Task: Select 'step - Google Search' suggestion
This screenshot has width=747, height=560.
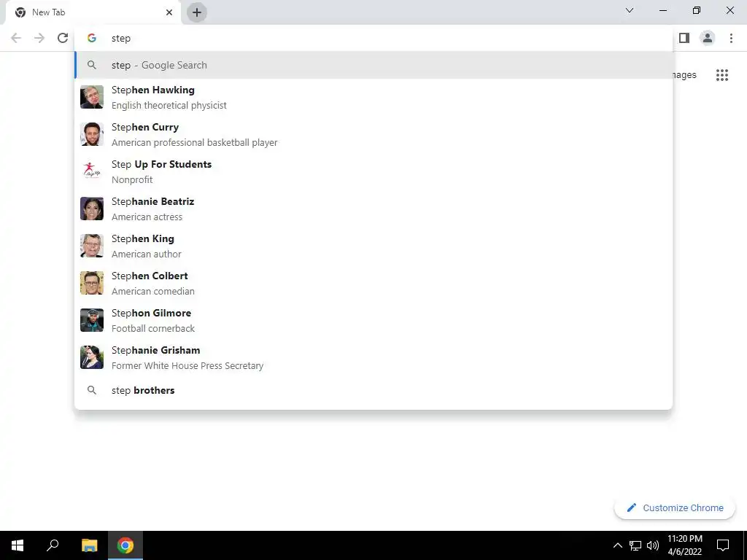Action: 373,65
